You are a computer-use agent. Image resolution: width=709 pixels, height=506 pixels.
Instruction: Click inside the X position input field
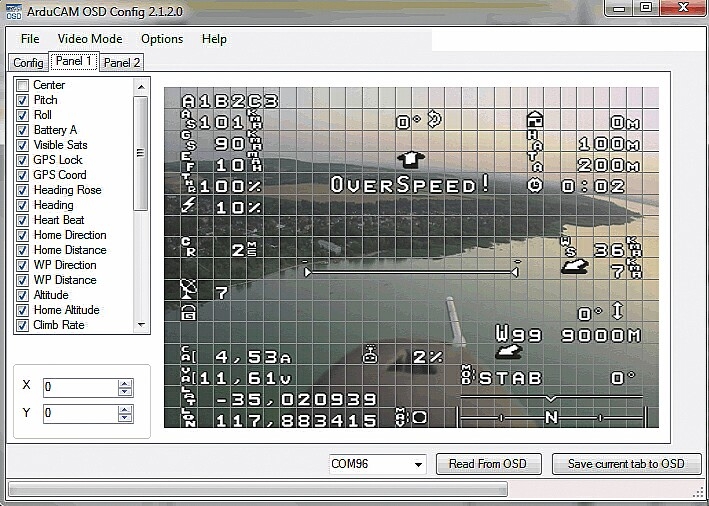click(x=79, y=387)
